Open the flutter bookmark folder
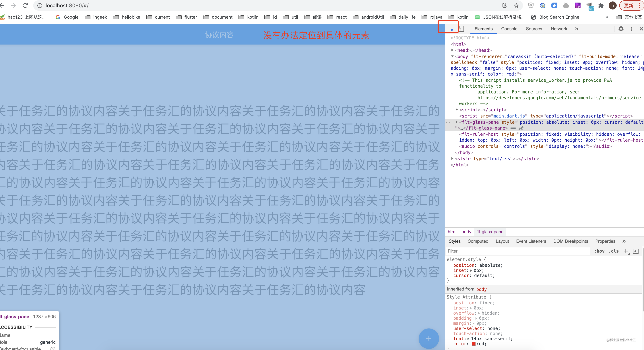The height and width of the screenshot is (350, 644). tap(186, 17)
